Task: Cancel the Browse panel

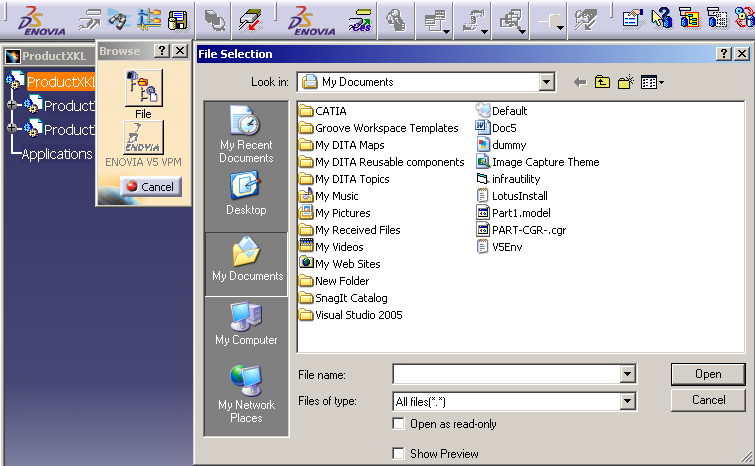Action: pyautogui.click(x=150, y=186)
